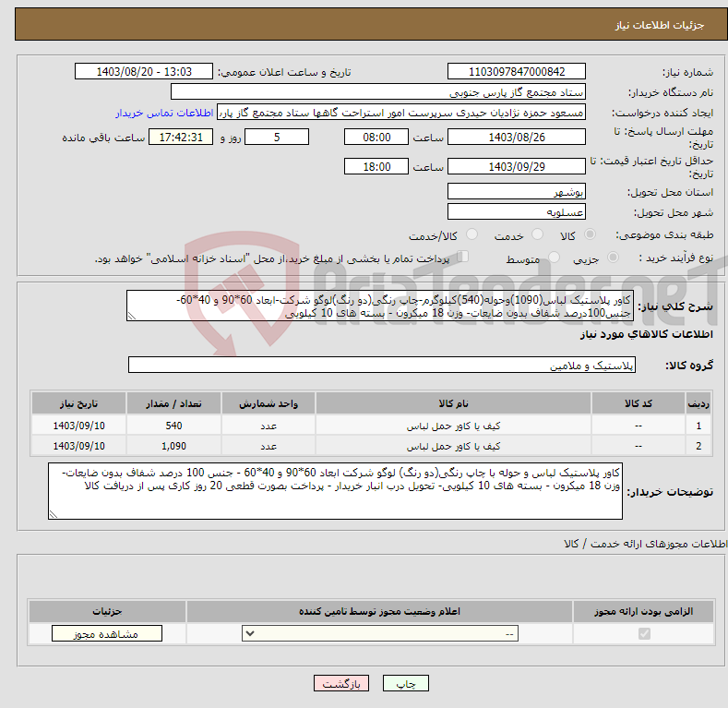Click the announcement date field 1403/08/20 - 13:03
The image size is (728, 708).
[x=143, y=72]
